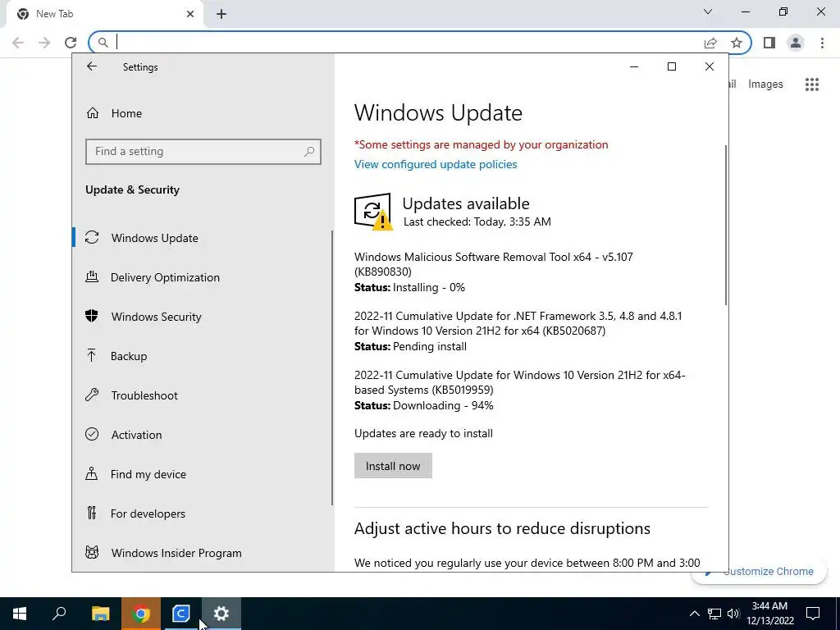Open Activation settings
Screen dimensions: 840x630
pos(136,435)
